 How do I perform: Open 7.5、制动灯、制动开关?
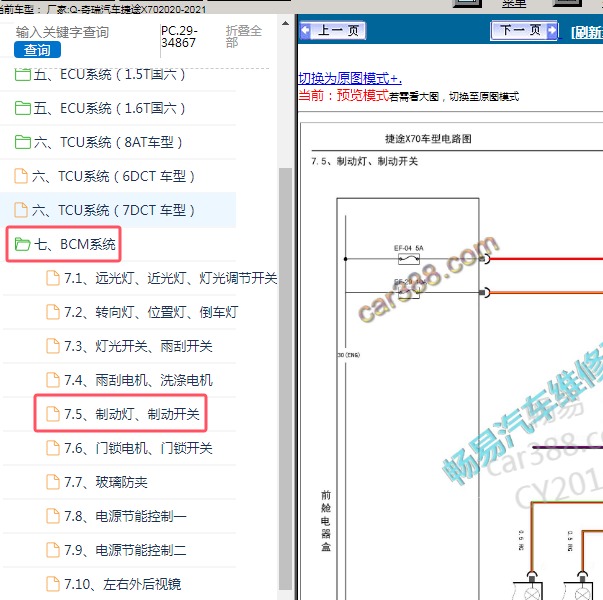click(132, 414)
